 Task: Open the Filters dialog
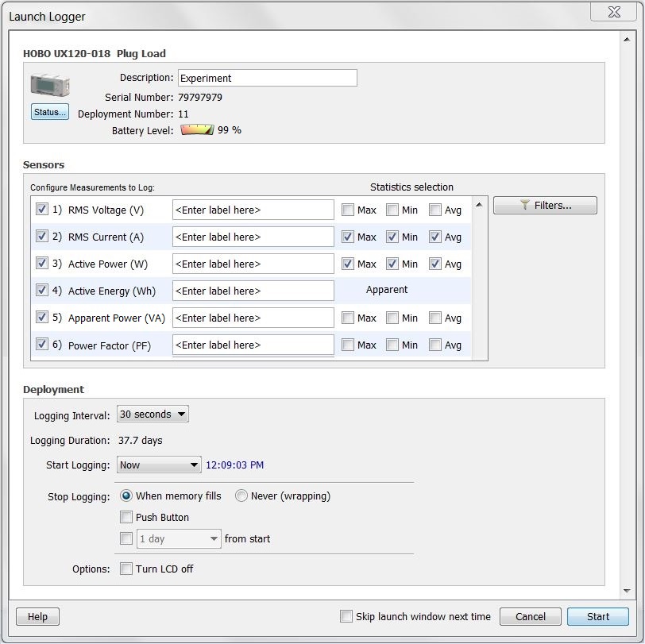[x=545, y=206]
